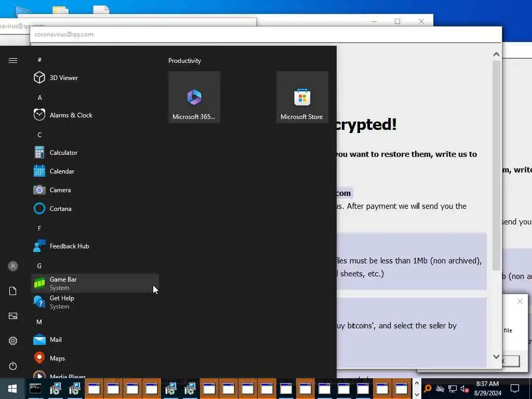Click the cloud icon in system tray
This screenshot has height=399, width=532.
pos(440,389)
